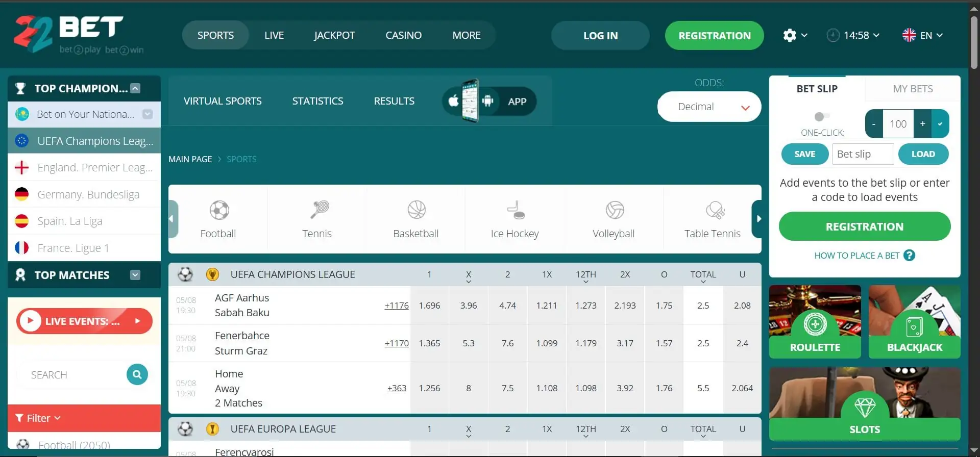This screenshot has width=980, height=457.
Task: Open the Statistics page
Action: tap(317, 101)
